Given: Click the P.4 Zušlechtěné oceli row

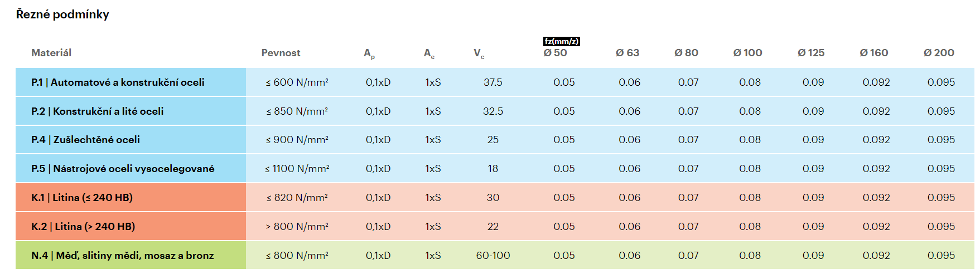Looking at the screenshot, I should 86,140.
